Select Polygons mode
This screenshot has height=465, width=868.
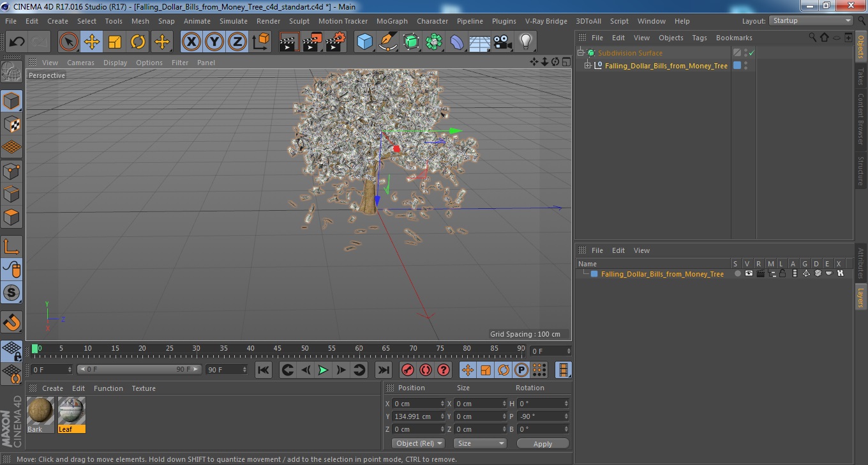11,217
